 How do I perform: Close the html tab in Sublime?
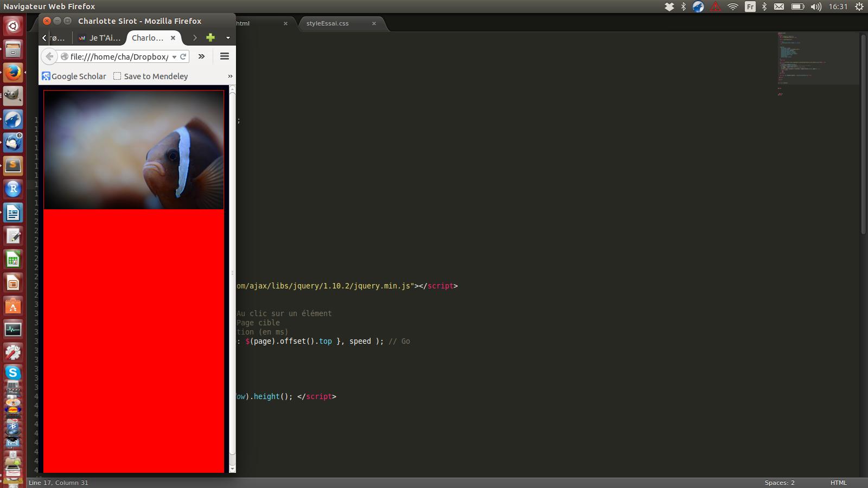point(285,23)
